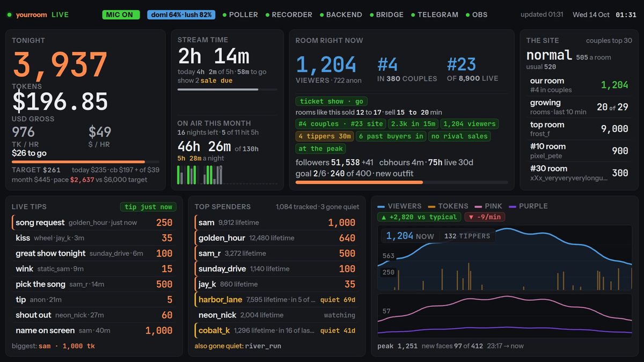Click the +2,820 vs typical badge
The height and width of the screenshot is (362, 644).
tap(420, 217)
